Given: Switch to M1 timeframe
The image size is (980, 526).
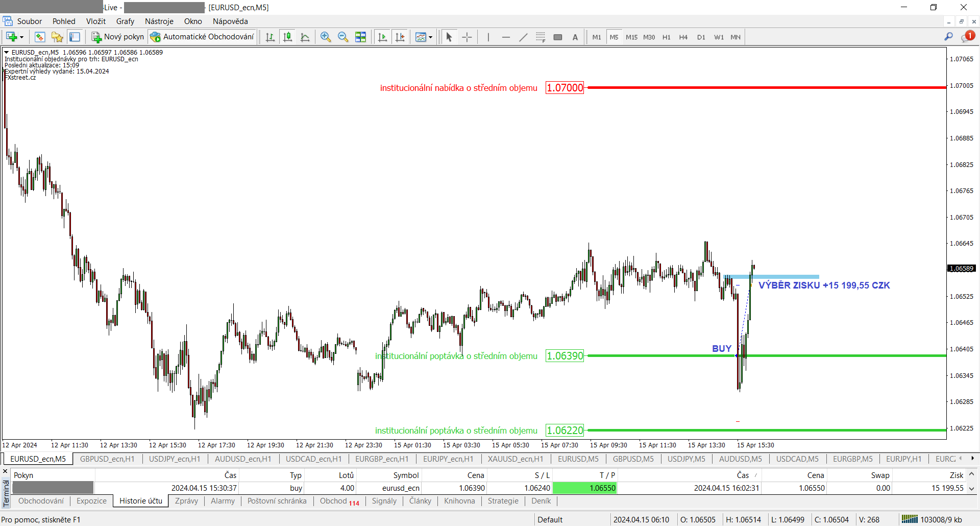Looking at the screenshot, I should pos(597,37).
